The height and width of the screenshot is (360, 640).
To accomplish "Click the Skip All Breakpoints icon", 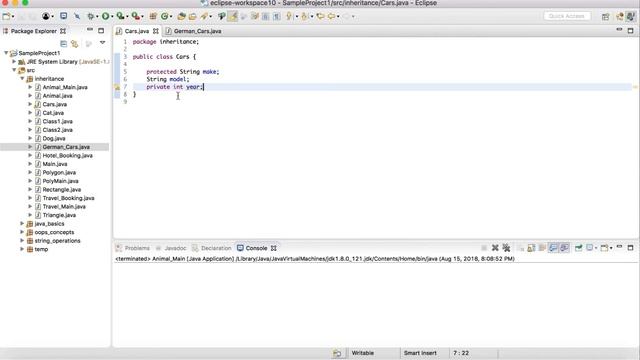I will (77, 16).
